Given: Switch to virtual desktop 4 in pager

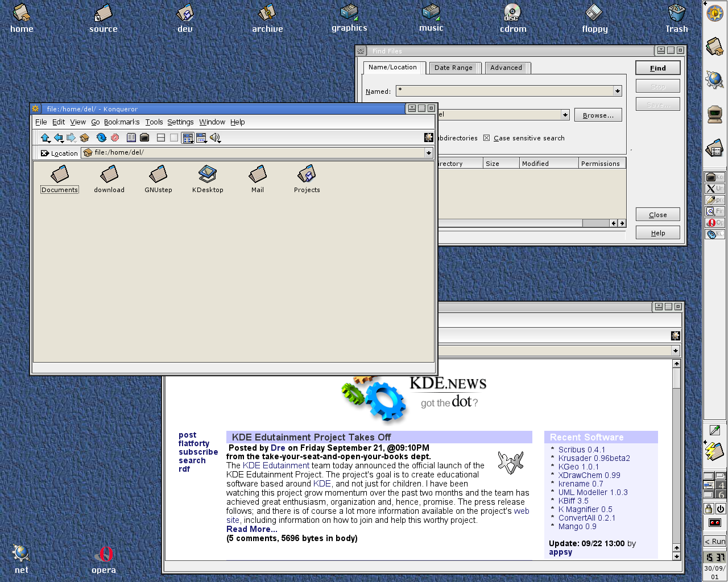Looking at the screenshot, I should click(x=721, y=485).
